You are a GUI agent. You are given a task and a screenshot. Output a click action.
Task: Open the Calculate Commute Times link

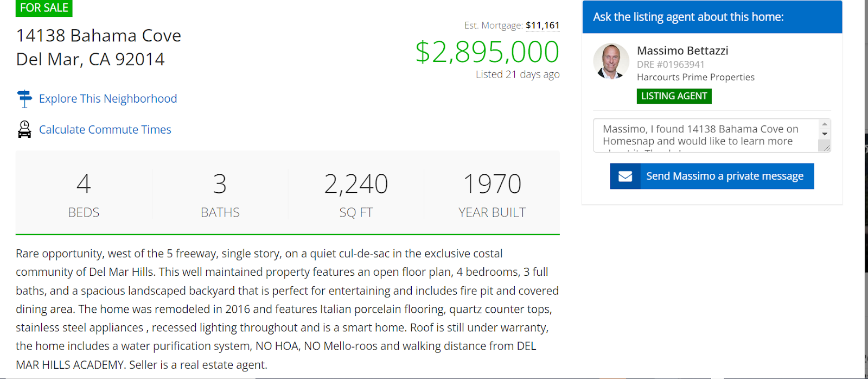point(105,130)
